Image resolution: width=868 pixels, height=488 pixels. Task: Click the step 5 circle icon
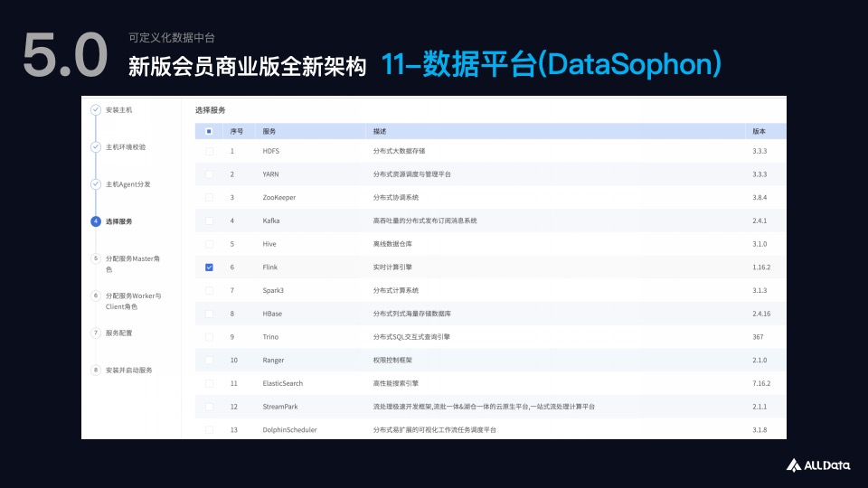click(x=96, y=258)
